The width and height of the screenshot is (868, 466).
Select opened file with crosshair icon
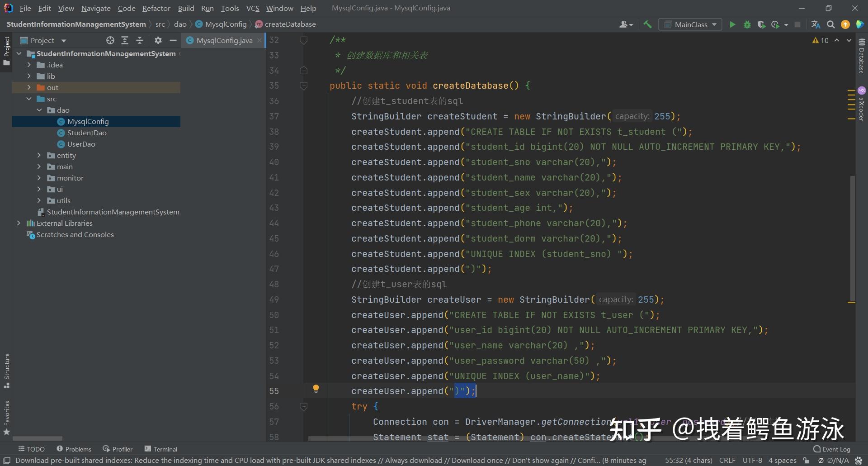click(110, 40)
